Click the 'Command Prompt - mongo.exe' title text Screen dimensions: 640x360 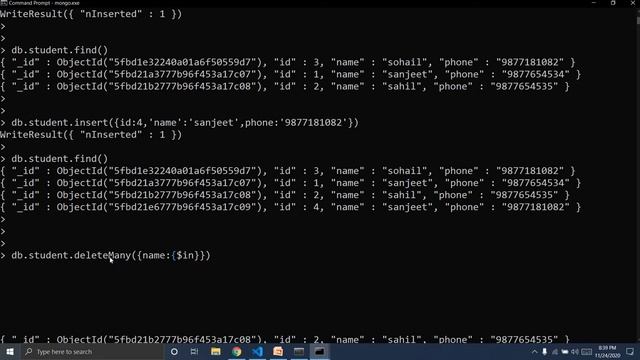coord(44,3)
